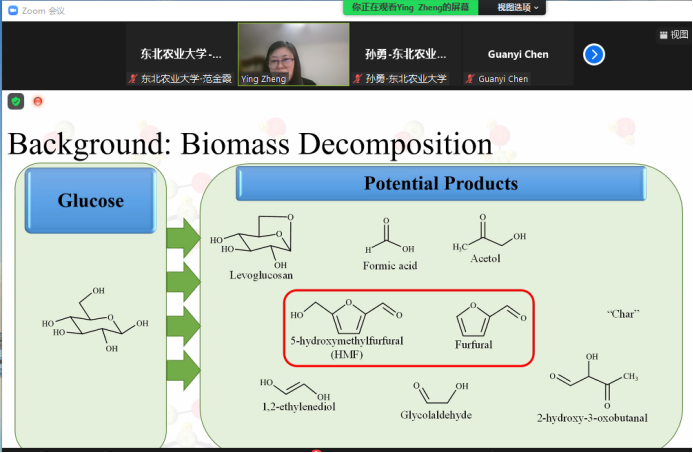Click the Potential Products header on slide
Image resolution: width=693 pixels, height=453 pixels.
pyautogui.click(x=440, y=184)
